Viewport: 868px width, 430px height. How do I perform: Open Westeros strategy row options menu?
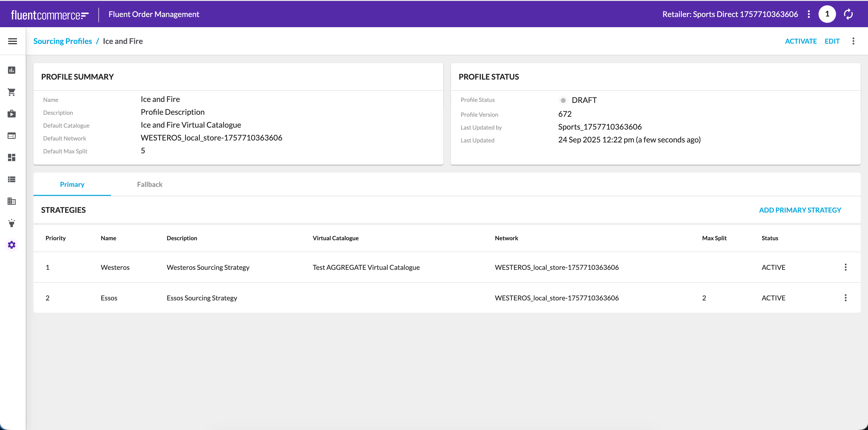pos(845,267)
